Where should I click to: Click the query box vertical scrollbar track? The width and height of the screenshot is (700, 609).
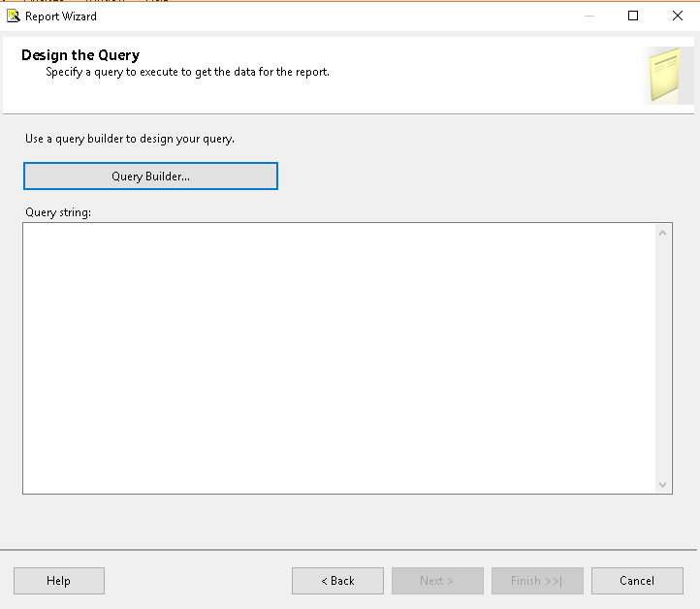coord(663,359)
